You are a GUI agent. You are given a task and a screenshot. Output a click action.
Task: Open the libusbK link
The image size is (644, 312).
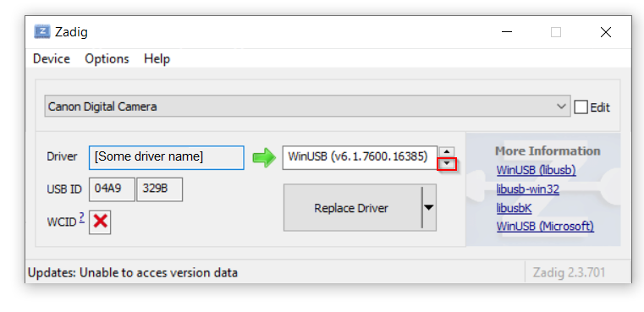point(514,208)
